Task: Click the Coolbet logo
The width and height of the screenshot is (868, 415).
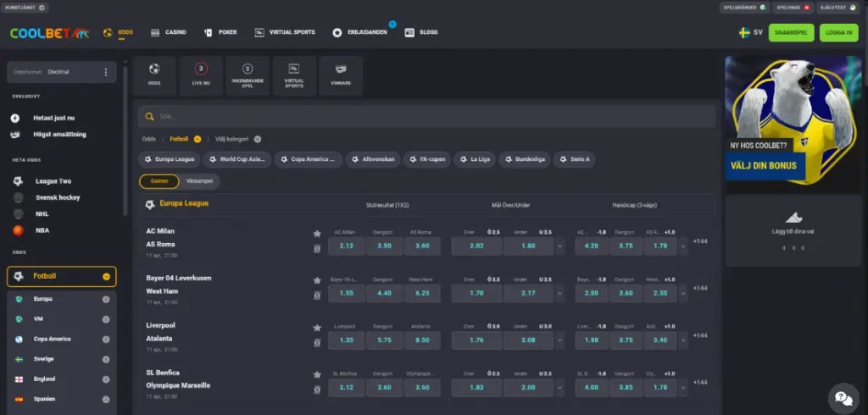Action: pyautogui.click(x=49, y=33)
